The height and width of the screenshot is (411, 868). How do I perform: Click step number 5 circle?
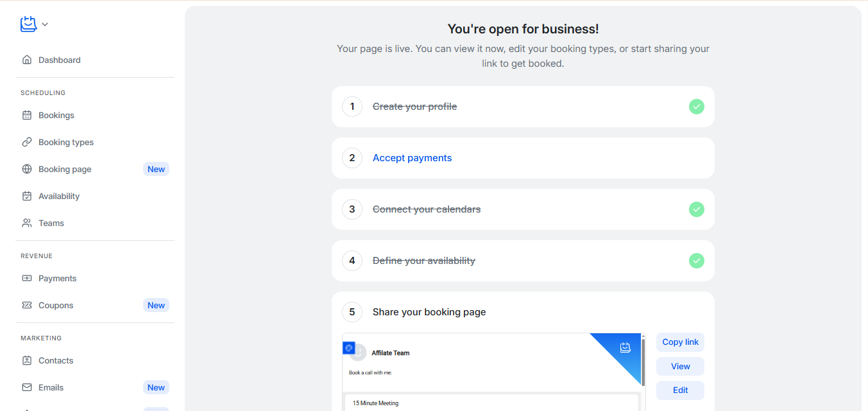pos(352,312)
